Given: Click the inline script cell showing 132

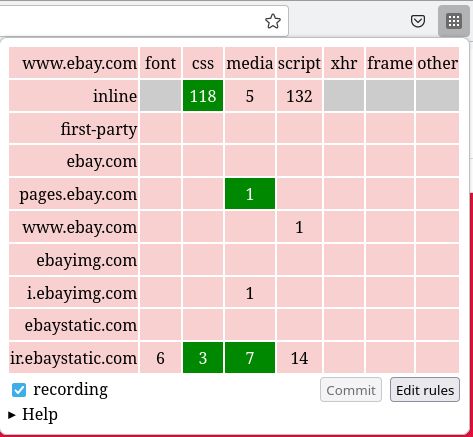Looking at the screenshot, I should click(299, 96).
